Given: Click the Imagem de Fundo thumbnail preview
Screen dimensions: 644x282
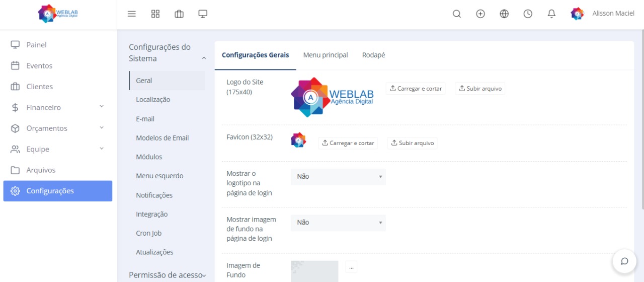Looking at the screenshot, I should pos(314,271).
